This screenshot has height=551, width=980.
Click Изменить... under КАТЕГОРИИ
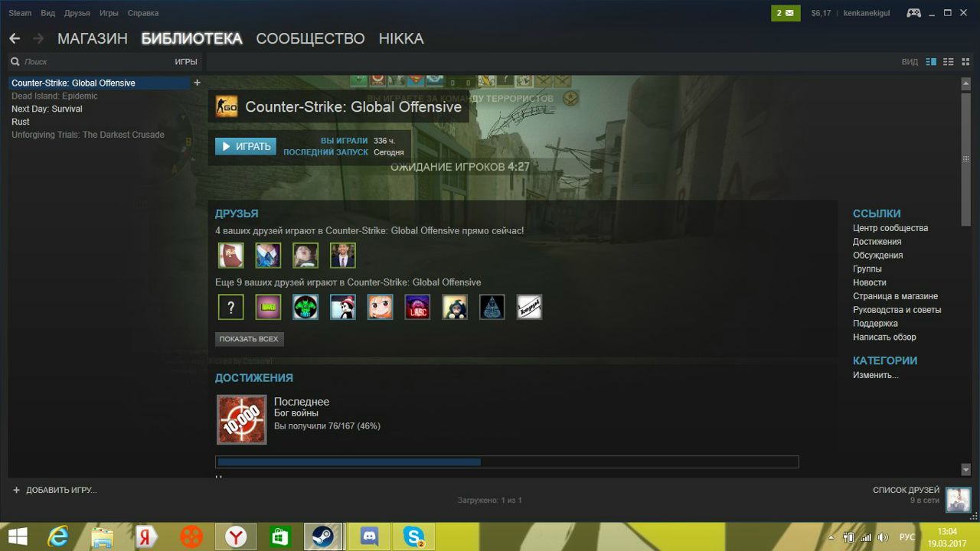pyautogui.click(x=876, y=375)
